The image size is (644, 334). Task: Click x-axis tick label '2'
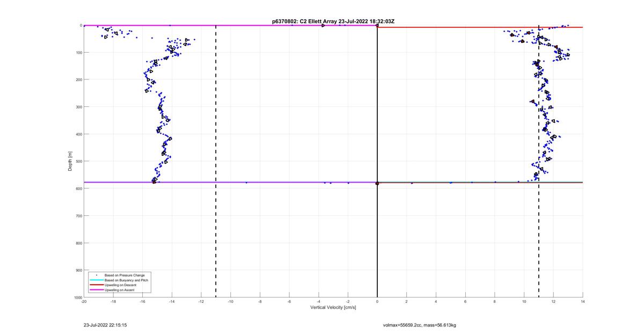tap(407, 302)
